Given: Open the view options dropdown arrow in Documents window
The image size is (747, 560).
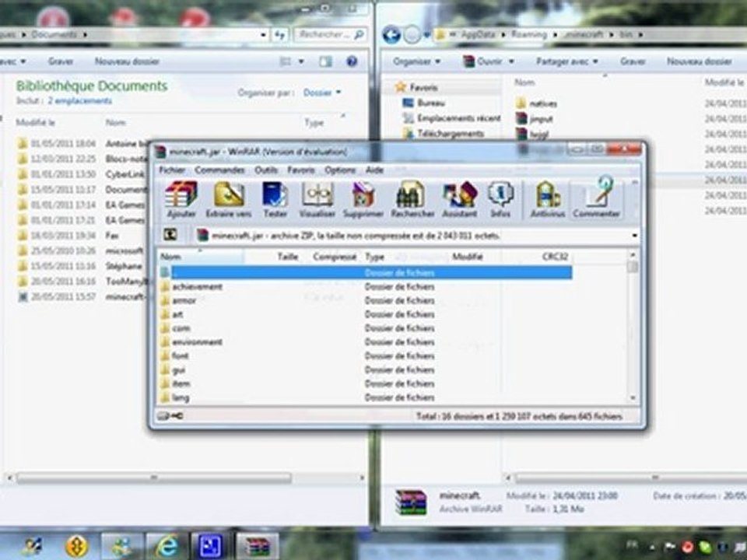Looking at the screenshot, I should 301,61.
